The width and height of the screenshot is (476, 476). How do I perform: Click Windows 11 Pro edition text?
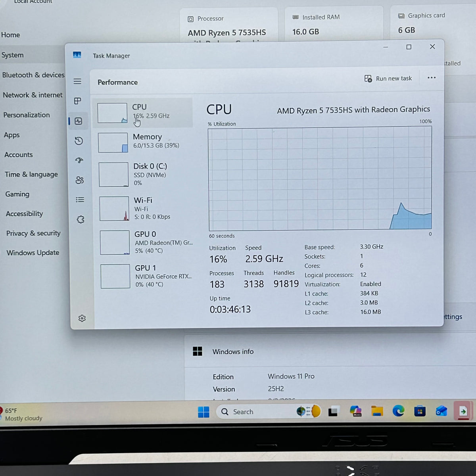click(x=291, y=376)
